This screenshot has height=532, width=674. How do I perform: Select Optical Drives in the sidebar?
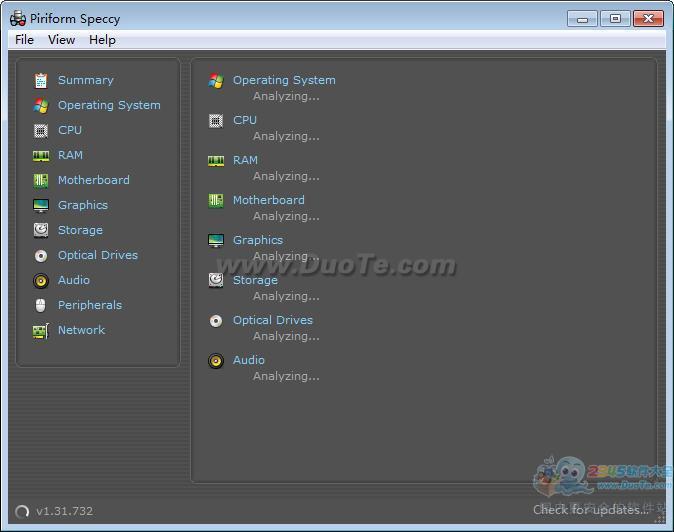tap(98, 255)
